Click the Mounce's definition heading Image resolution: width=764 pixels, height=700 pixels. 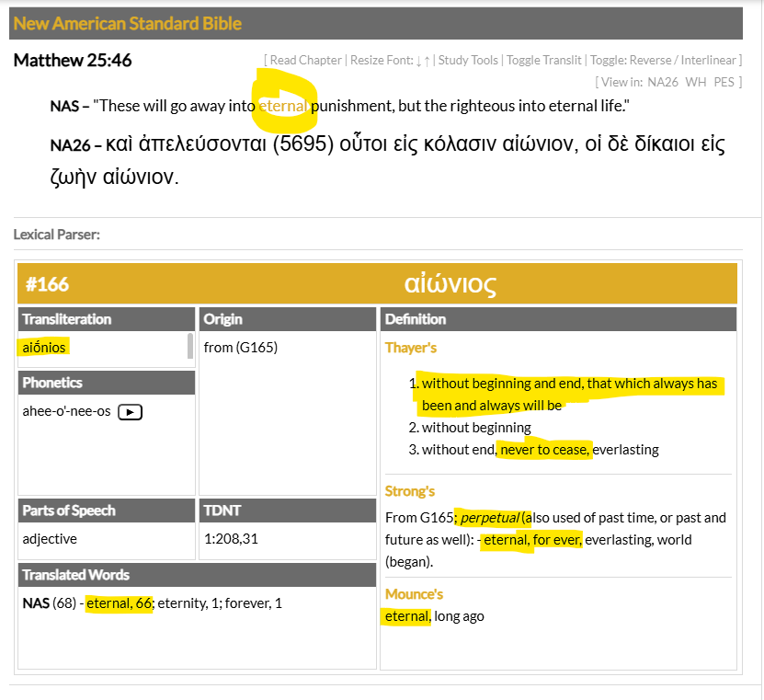coord(414,594)
